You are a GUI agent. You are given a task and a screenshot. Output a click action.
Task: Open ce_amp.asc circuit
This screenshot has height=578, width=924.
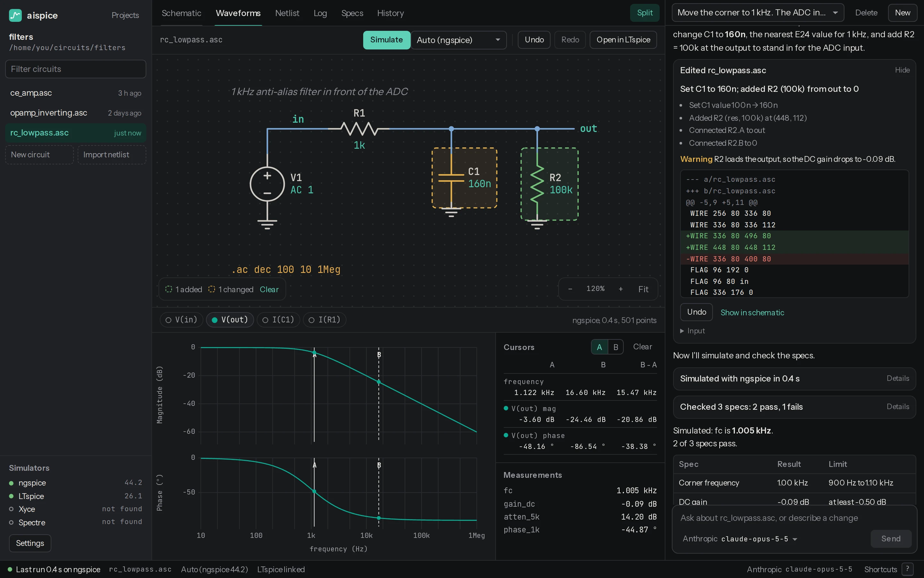coord(76,93)
